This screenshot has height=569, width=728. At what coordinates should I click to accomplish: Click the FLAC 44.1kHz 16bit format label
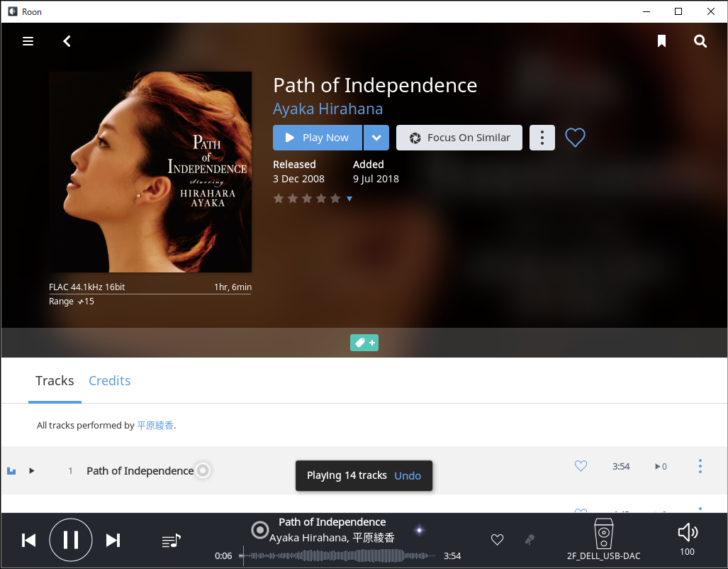point(86,287)
